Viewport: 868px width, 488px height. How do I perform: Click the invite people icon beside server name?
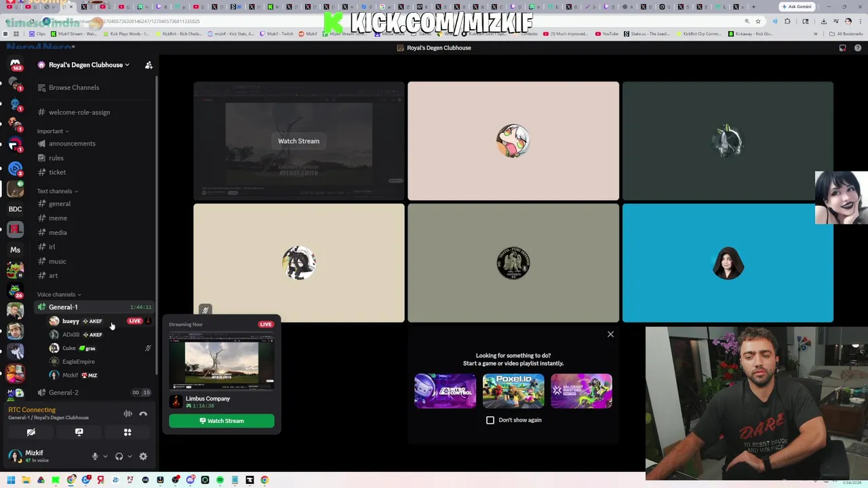click(149, 65)
